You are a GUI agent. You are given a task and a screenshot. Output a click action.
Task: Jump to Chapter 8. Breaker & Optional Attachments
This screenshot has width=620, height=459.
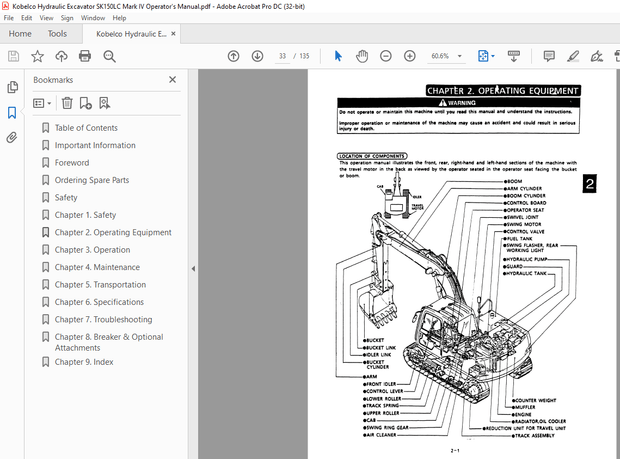click(109, 342)
